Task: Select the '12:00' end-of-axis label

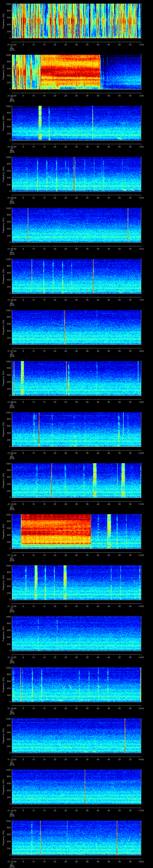Action: coord(141,555)
